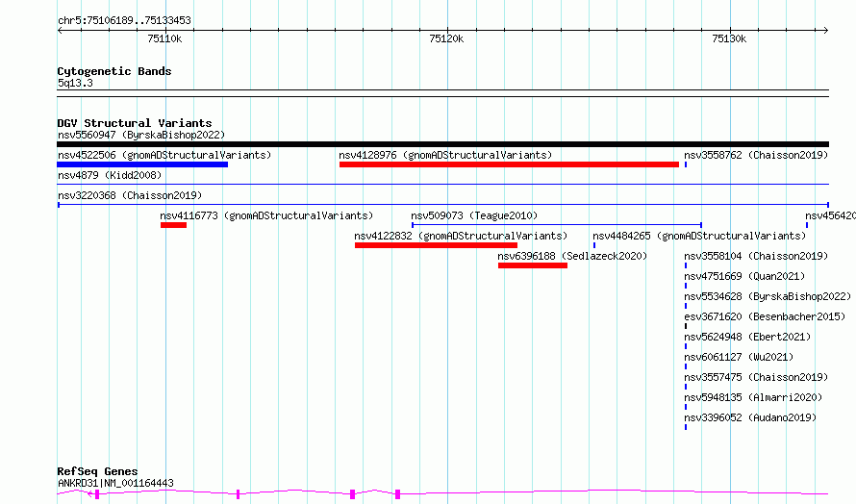The height and width of the screenshot is (504, 856).
Task: Open the nsv4122832 variant label
Action: coord(461,236)
